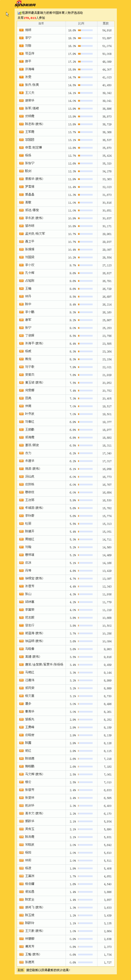This screenshot has width=131, height=980.
Task: Click the vote count 54,916
Action: (107, 30)
